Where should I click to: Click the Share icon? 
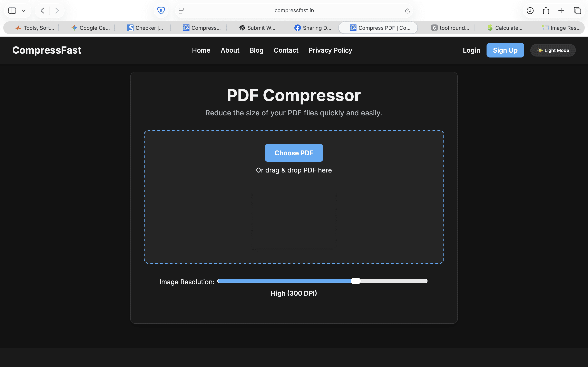546,10
